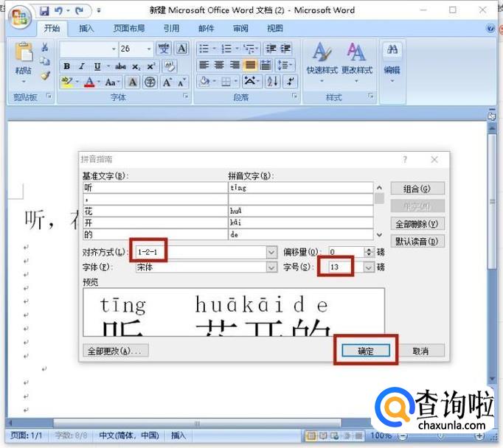Cut the selected text
Image resolution: width=503 pixels, height=448 pixels.
click(x=44, y=48)
